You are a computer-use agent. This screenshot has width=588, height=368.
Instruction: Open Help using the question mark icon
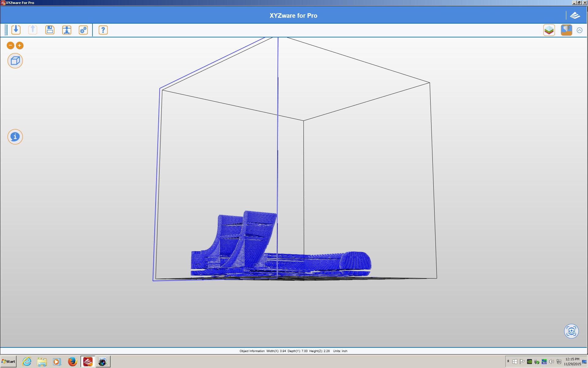(103, 30)
